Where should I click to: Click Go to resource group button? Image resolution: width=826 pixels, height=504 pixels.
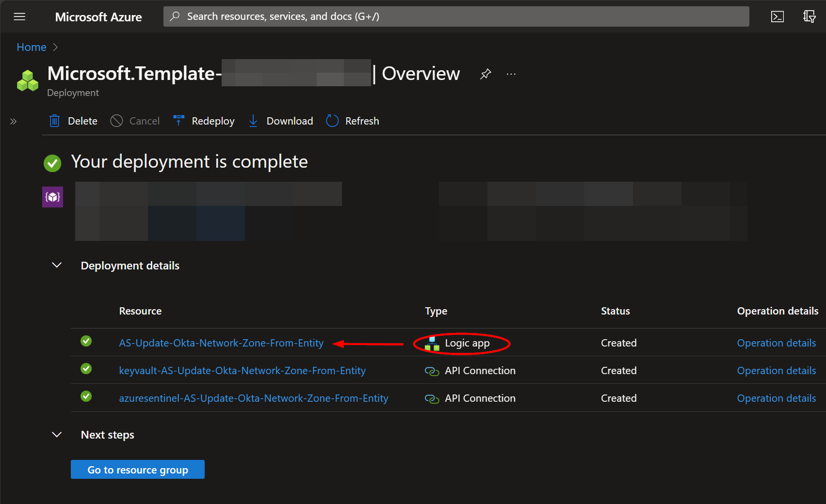click(138, 470)
